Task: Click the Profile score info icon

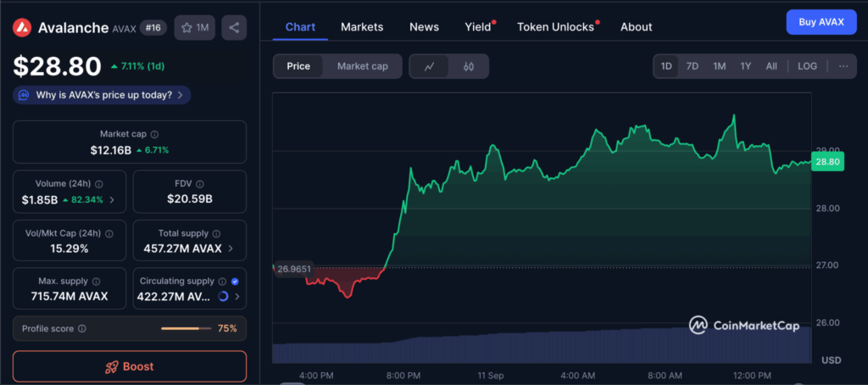Action: click(x=82, y=328)
